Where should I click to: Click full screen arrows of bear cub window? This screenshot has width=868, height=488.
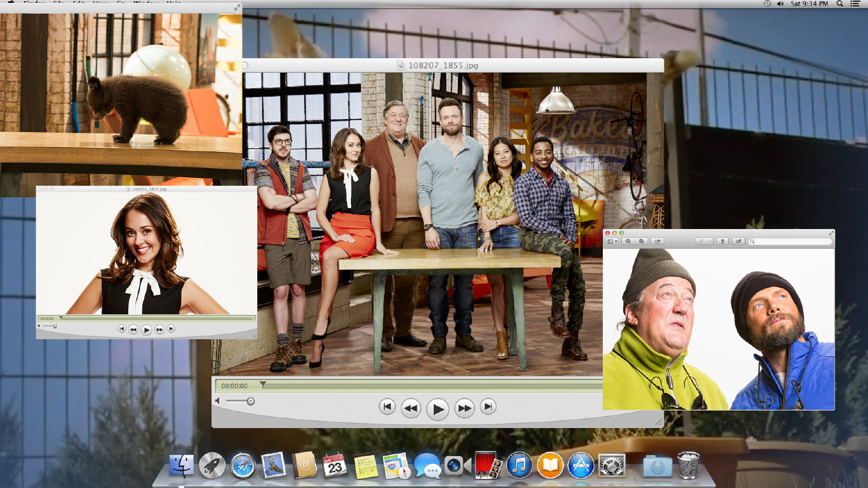coord(237,7)
